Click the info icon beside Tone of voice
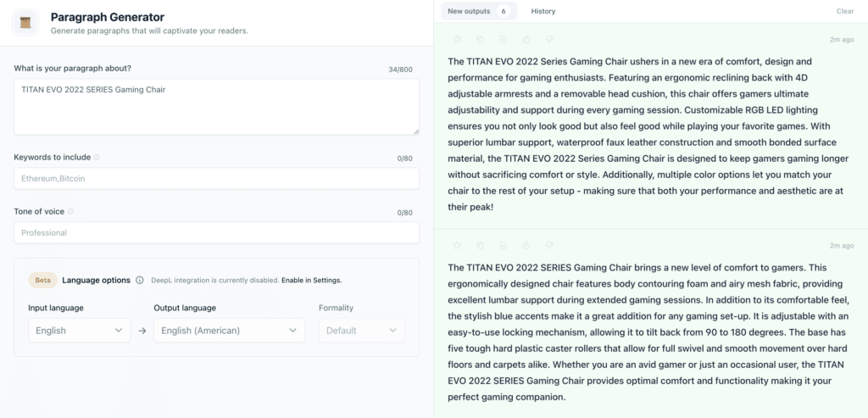Screen dimensions: 868x418 [70, 211]
